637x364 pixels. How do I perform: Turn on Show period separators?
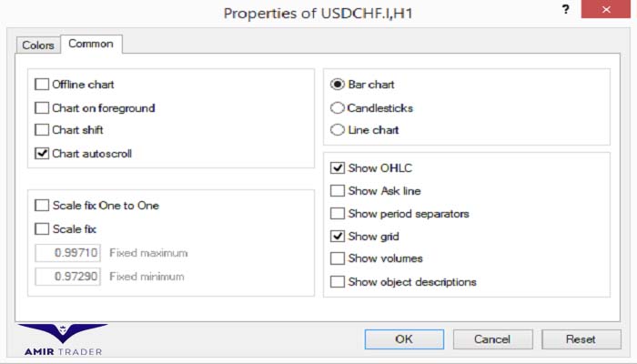(338, 213)
